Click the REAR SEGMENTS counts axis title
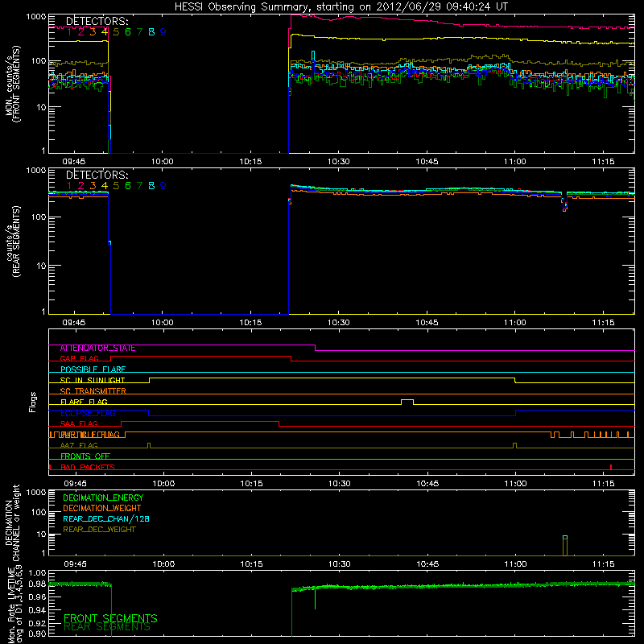 (13, 242)
